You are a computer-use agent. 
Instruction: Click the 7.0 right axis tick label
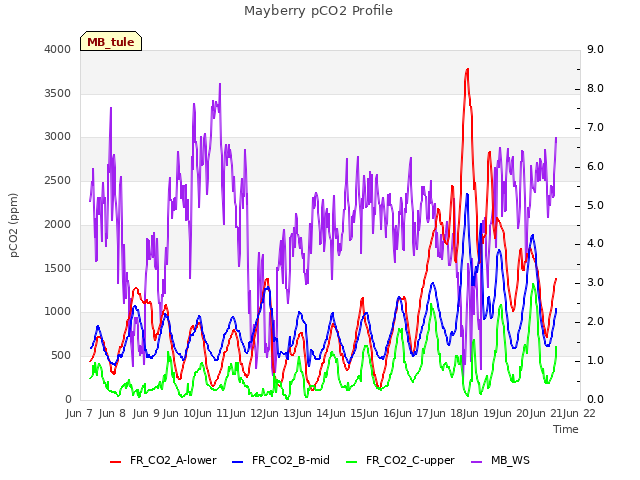595,127
